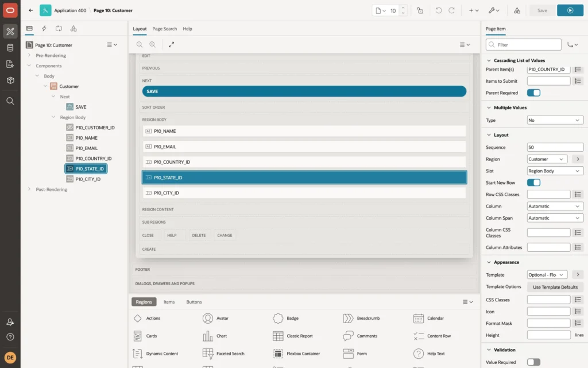
Task: Open the Slot dropdown
Action: tap(555, 171)
